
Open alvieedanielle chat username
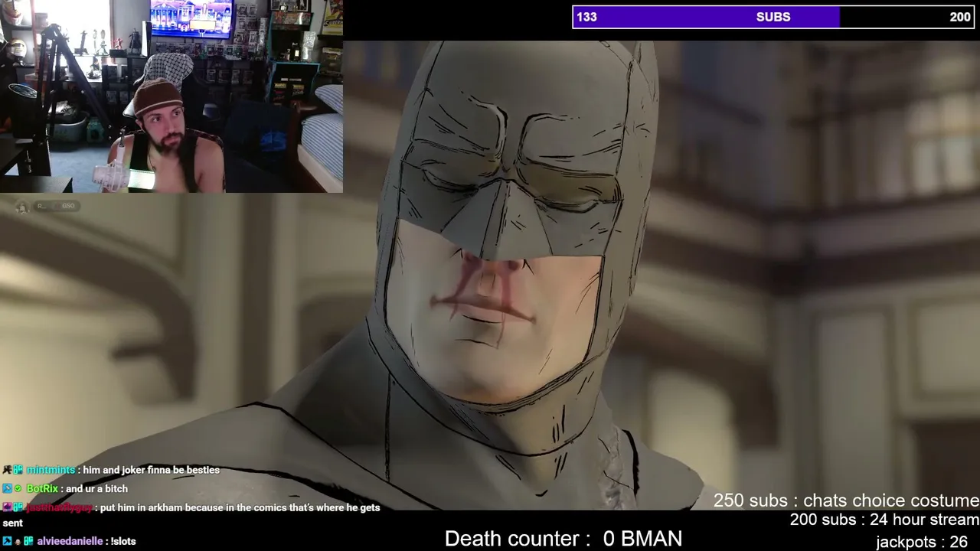point(70,541)
